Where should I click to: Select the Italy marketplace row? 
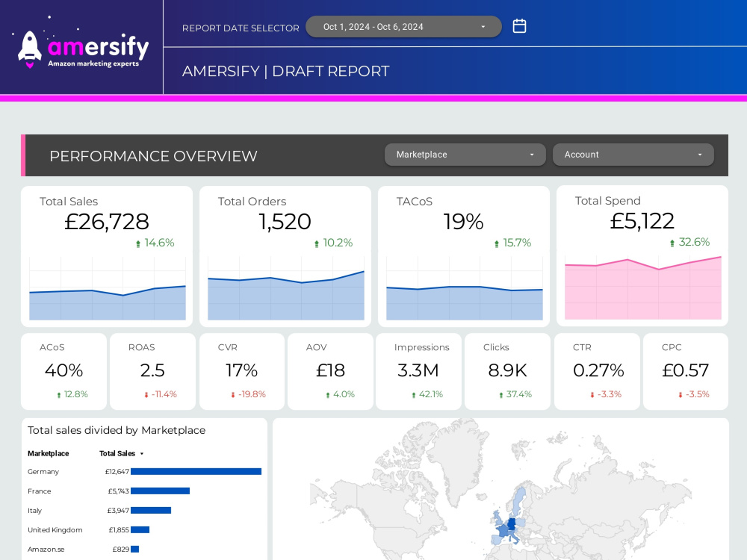coord(144,511)
